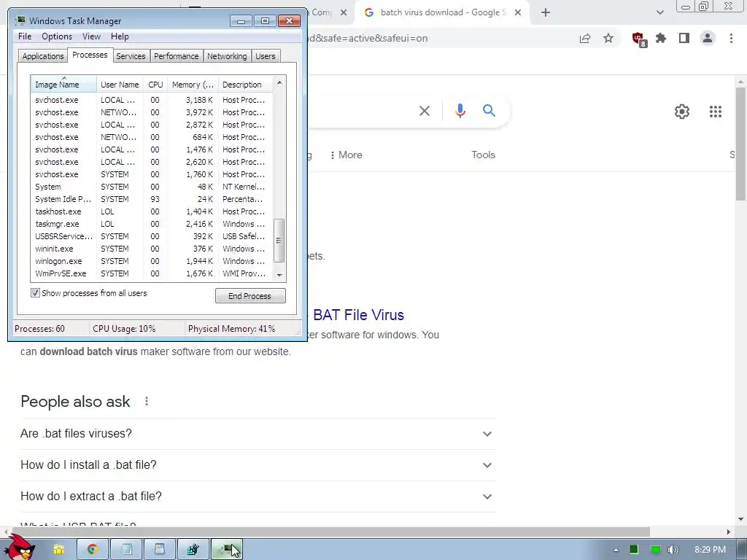Image resolution: width=747 pixels, height=560 pixels.
Task: Sort processes by User Name column
Action: click(120, 85)
